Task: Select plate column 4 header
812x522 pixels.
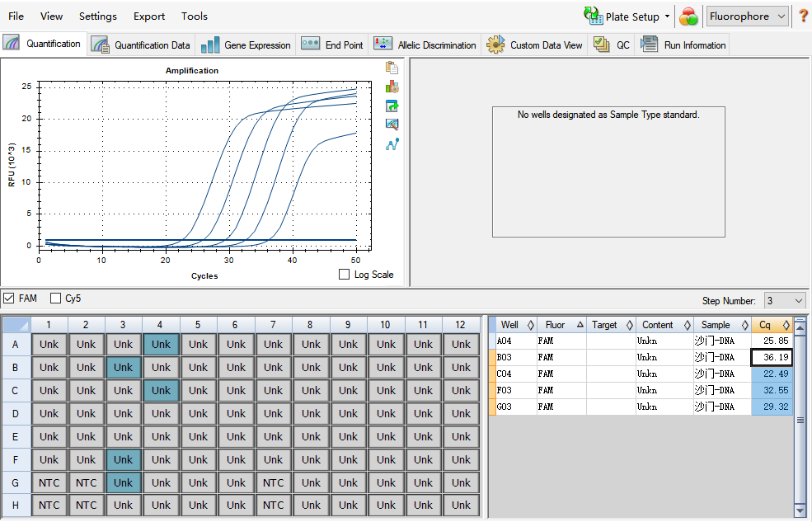Action: [161, 325]
